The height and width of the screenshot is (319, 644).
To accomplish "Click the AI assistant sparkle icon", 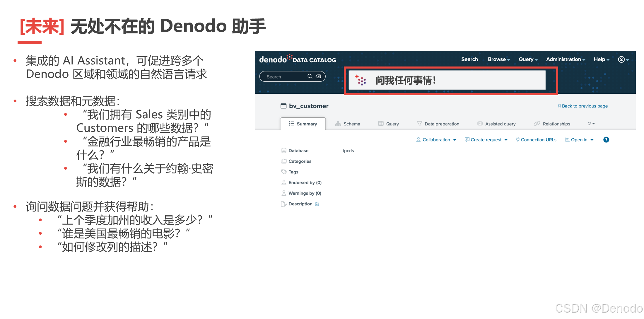I will click(361, 80).
